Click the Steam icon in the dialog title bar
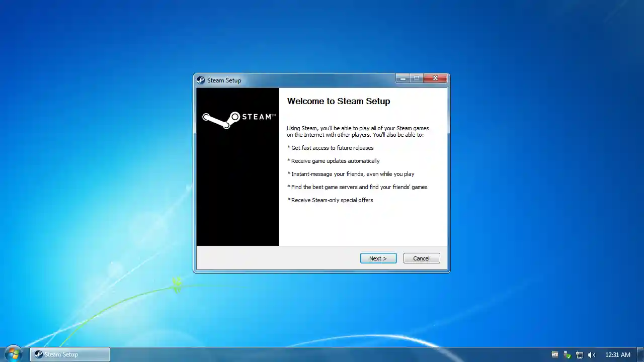This screenshot has width=644, height=362. tap(201, 80)
